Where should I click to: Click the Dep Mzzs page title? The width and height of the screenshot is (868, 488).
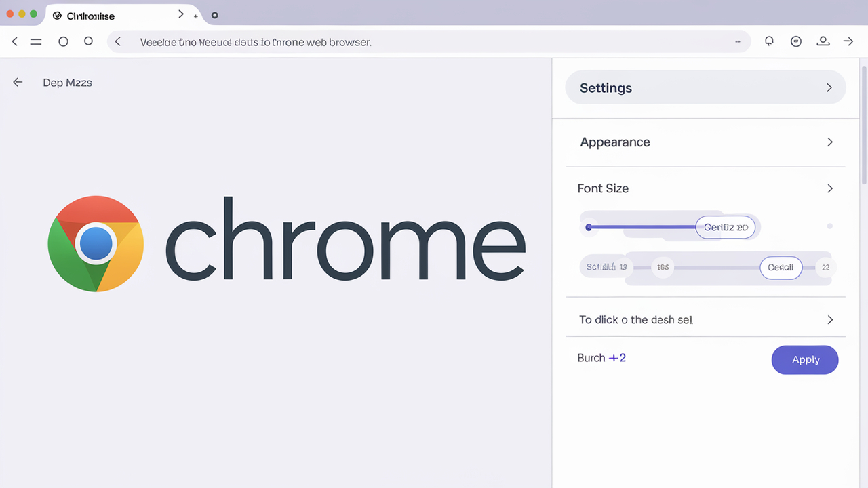click(67, 83)
